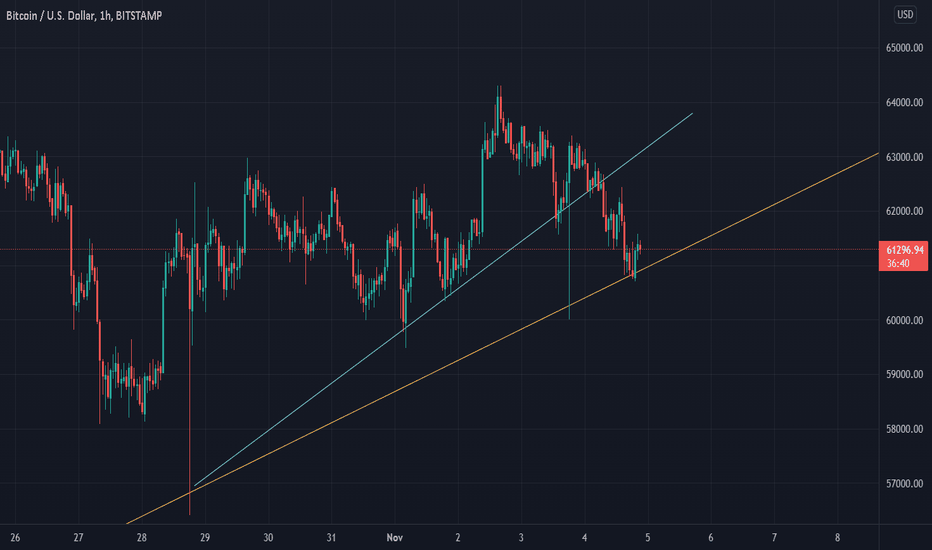932x550 pixels.
Task: Select the current price label 61296.94
Action: point(904,250)
